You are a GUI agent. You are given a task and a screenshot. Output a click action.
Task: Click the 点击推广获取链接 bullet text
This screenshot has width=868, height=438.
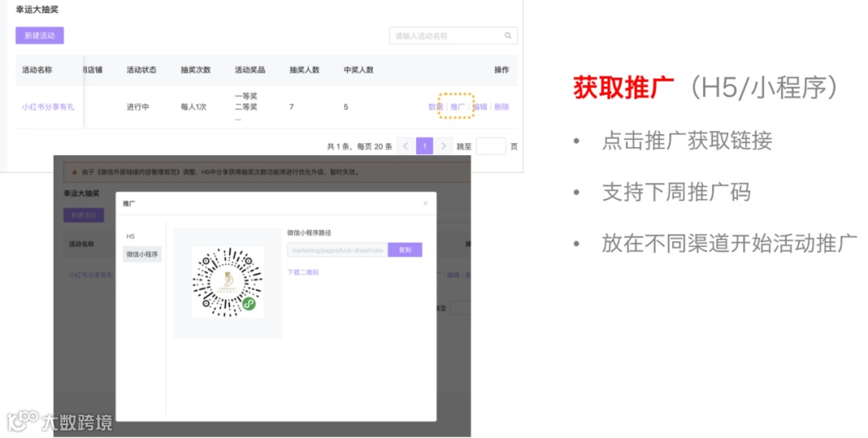click(x=687, y=141)
